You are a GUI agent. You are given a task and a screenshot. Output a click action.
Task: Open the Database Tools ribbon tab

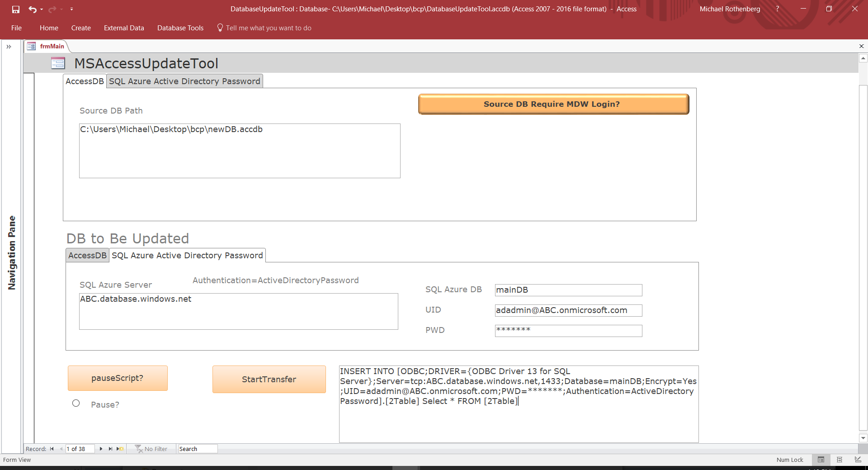tap(180, 28)
